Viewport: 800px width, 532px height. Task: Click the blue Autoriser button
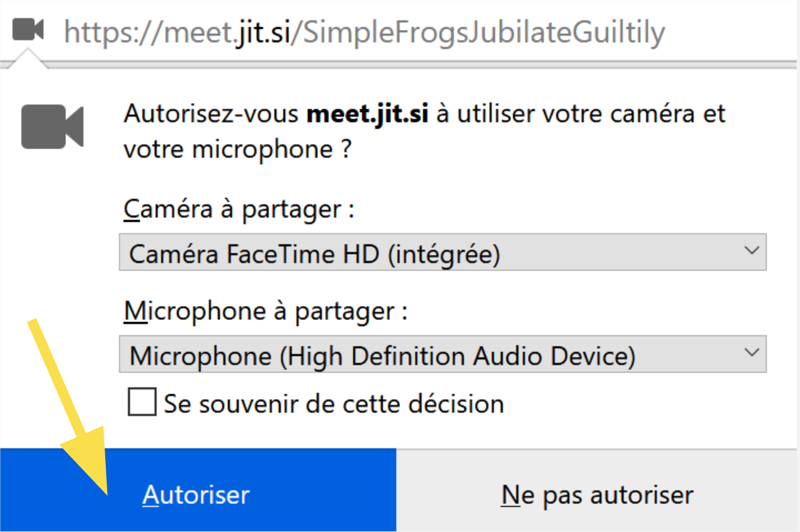click(x=198, y=490)
